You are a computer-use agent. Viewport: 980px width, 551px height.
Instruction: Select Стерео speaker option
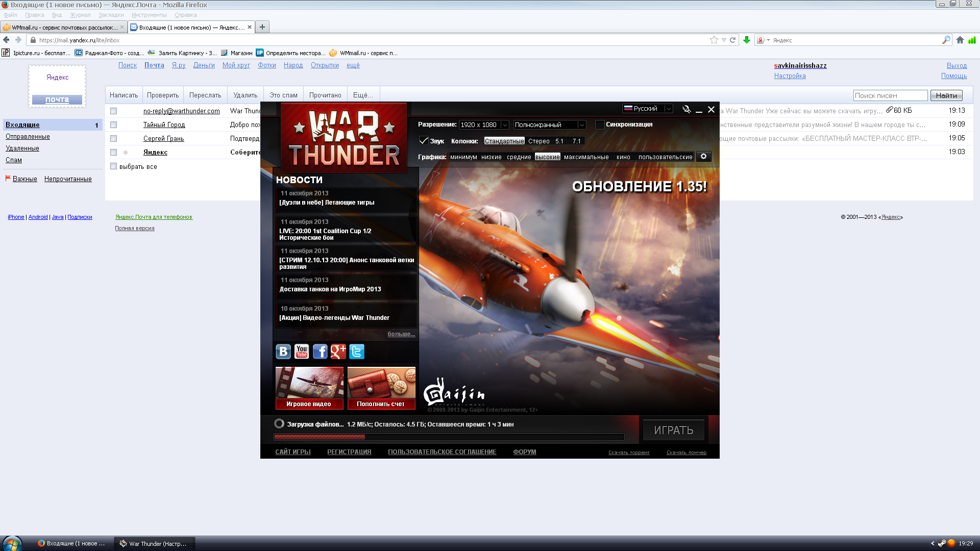539,141
